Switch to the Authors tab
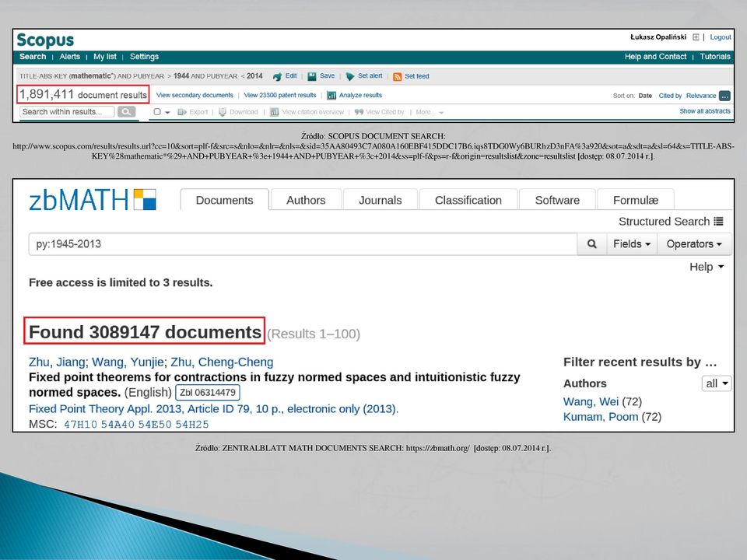This screenshot has width=747, height=560. point(306,200)
